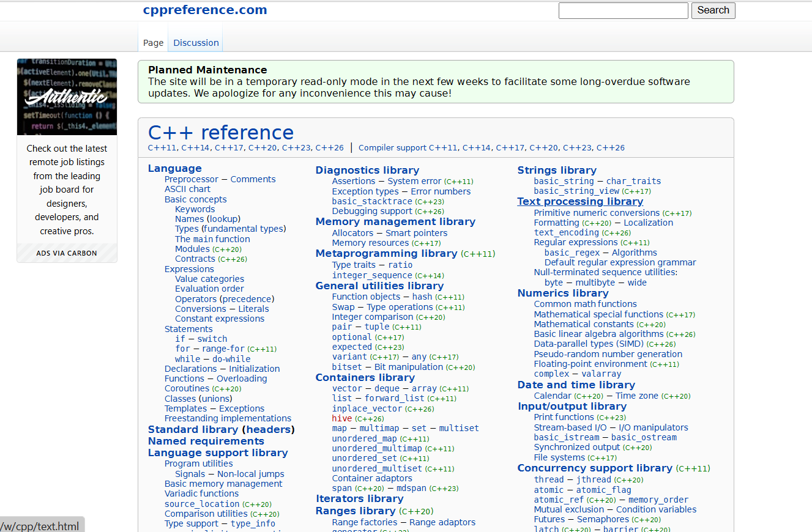Open the optional link
812x532 pixels.
tap(352, 337)
